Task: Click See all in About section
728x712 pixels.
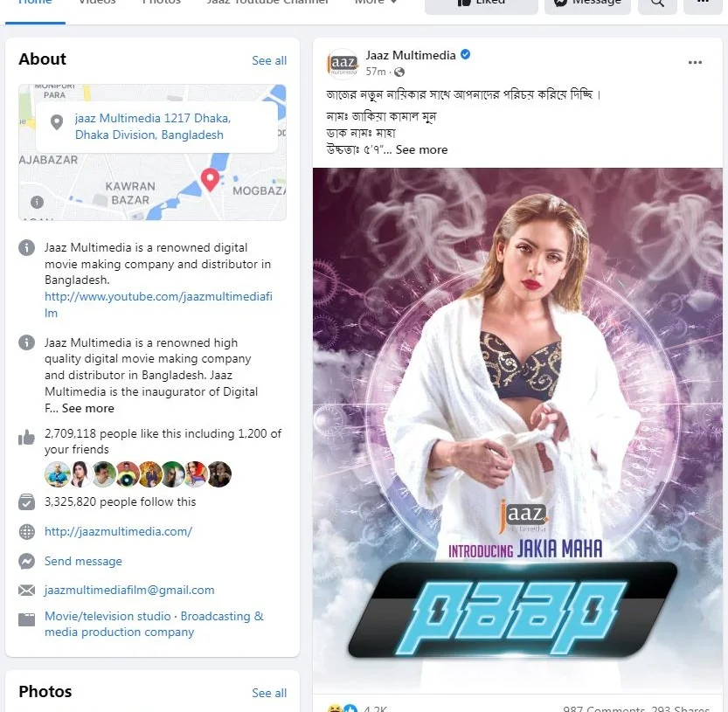Action: click(269, 61)
